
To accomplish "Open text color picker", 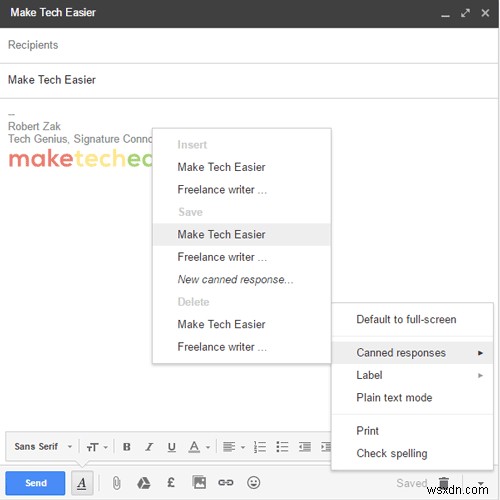I will tap(199, 447).
